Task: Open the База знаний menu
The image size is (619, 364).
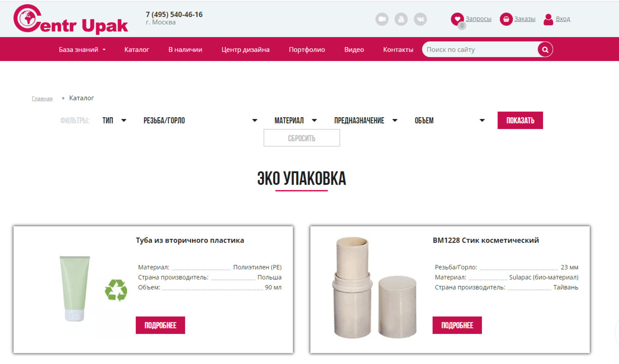Action: pos(82,49)
